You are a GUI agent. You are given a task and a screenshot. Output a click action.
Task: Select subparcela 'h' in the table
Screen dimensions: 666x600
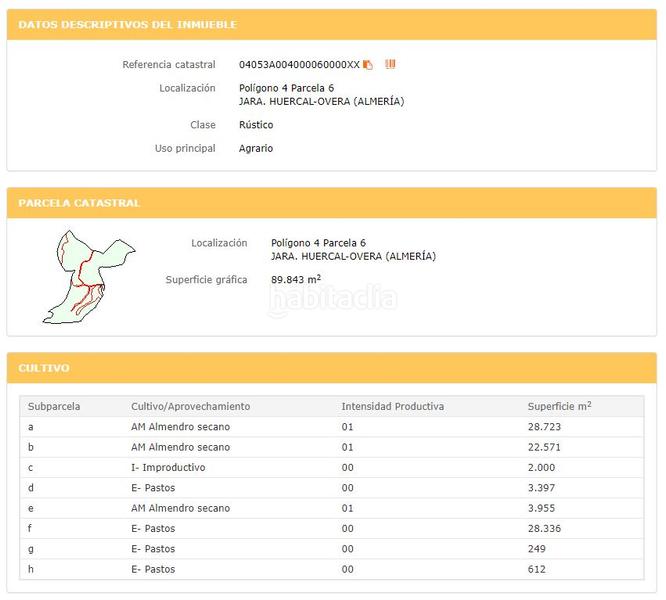point(31,570)
